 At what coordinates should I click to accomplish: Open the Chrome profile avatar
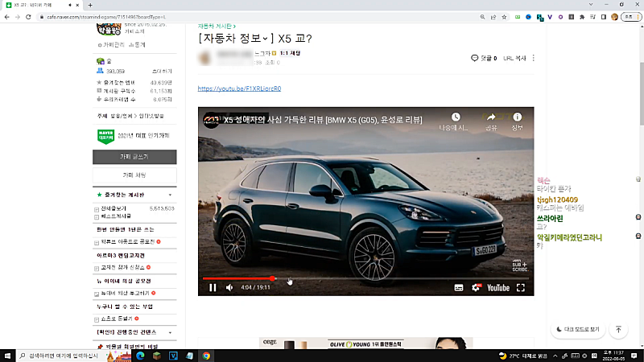(614, 17)
